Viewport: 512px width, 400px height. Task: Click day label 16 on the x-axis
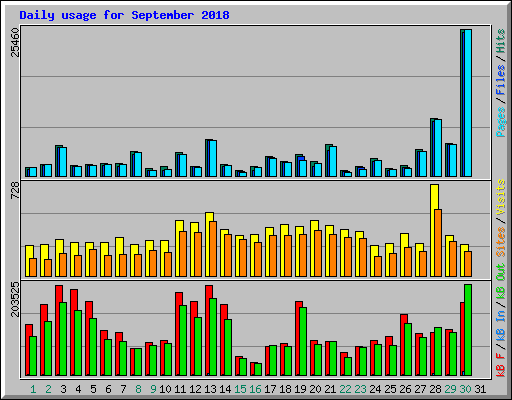(x=255, y=389)
